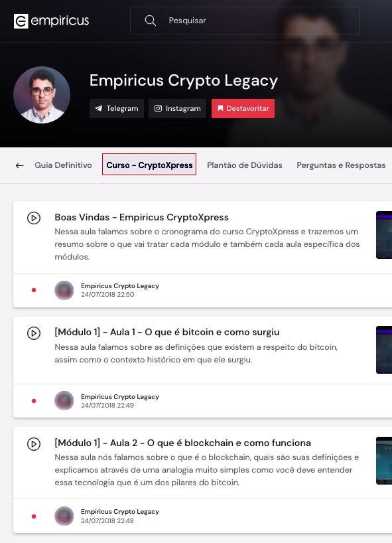Open the Instagram profile link

coord(178,108)
